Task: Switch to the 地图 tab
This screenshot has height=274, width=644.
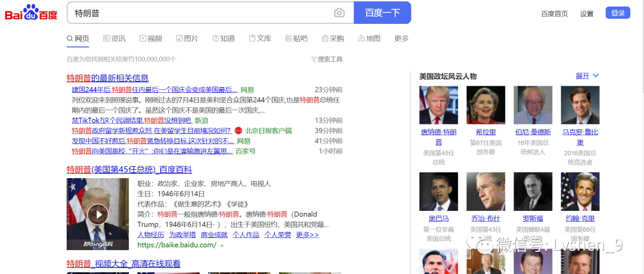Action: 369,39
